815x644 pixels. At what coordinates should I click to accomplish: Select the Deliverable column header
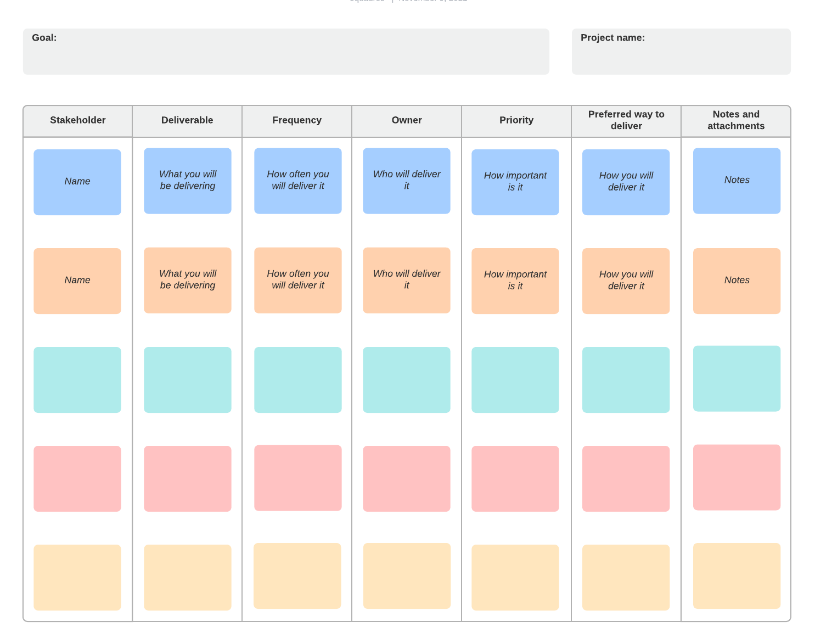coord(187,120)
